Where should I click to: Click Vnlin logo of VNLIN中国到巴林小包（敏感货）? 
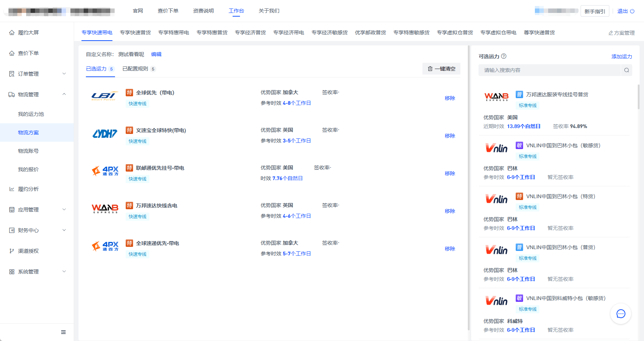coord(496,148)
